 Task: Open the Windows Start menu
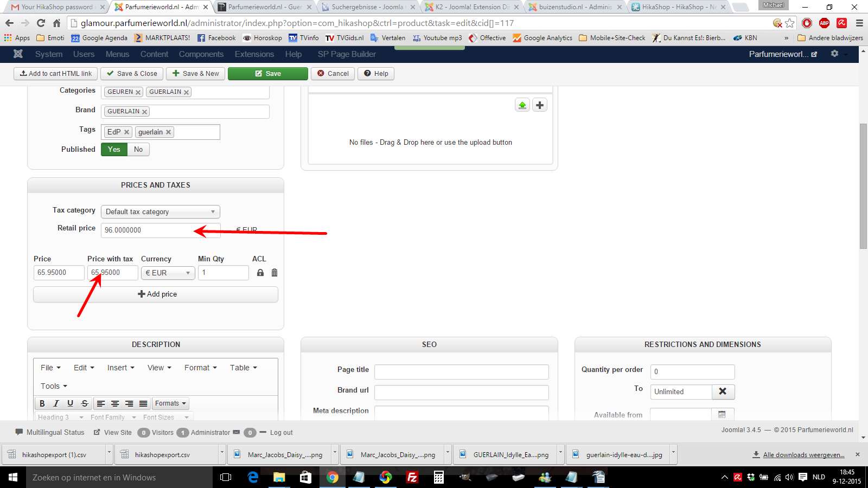coord(13,477)
